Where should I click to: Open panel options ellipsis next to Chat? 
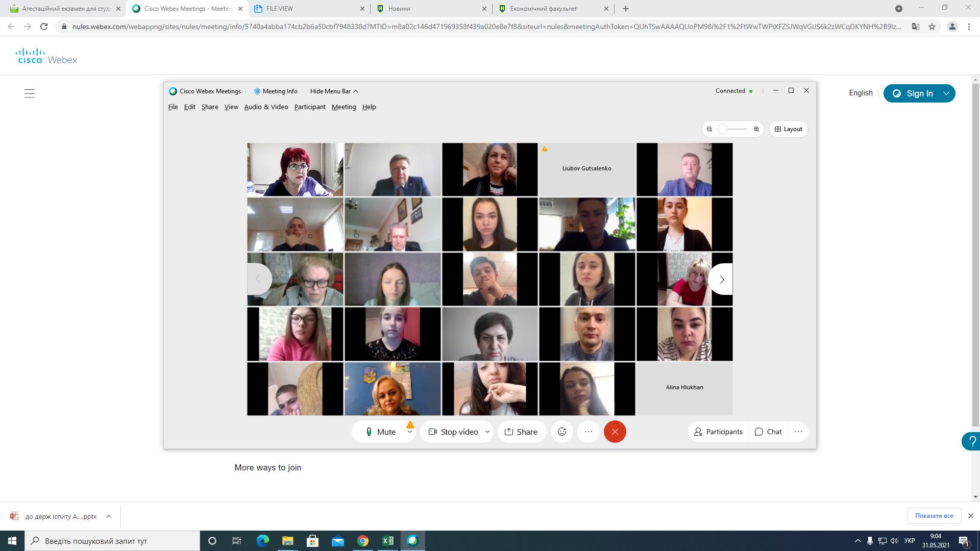(x=798, y=432)
